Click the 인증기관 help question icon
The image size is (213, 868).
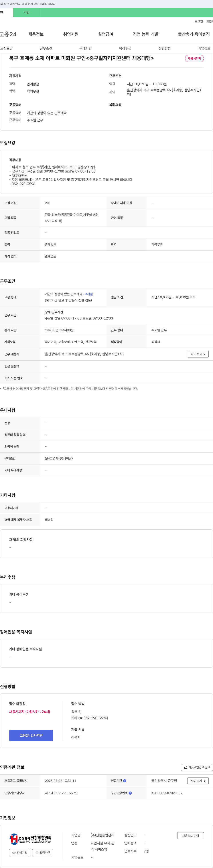125,781
